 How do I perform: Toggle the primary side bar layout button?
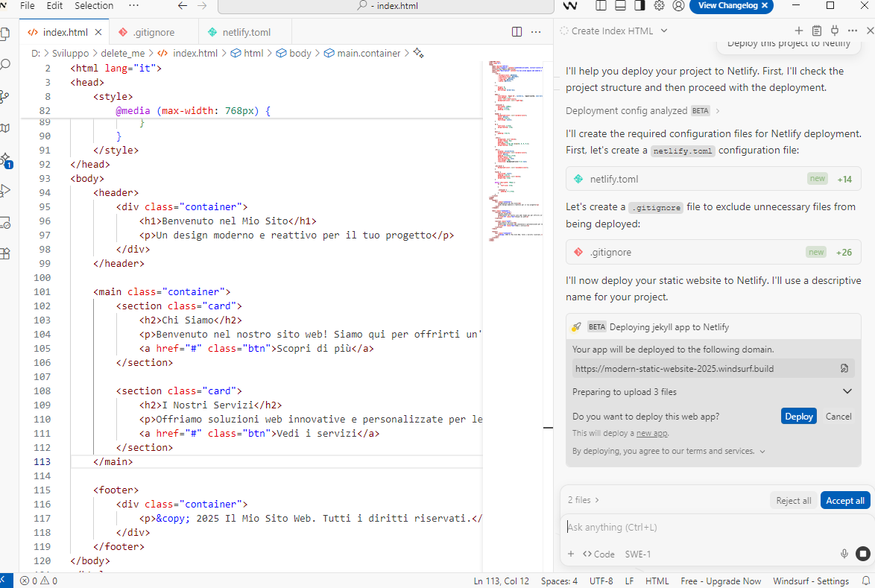(x=600, y=6)
